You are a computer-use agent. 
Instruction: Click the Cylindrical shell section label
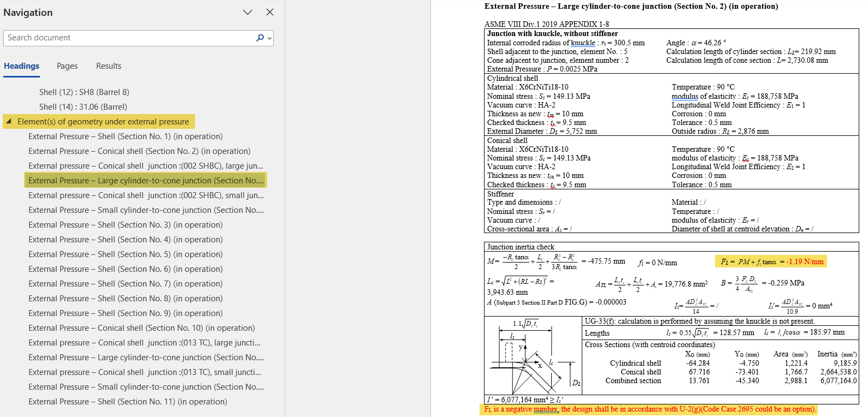click(512, 78)
